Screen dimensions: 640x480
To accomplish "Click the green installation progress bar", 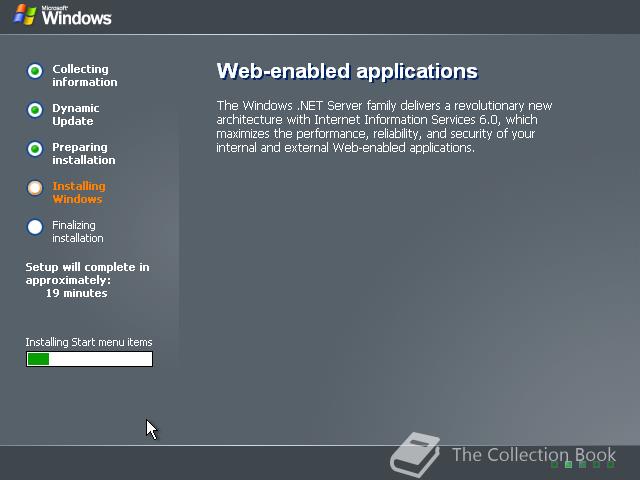I will [x=89, y=359].
